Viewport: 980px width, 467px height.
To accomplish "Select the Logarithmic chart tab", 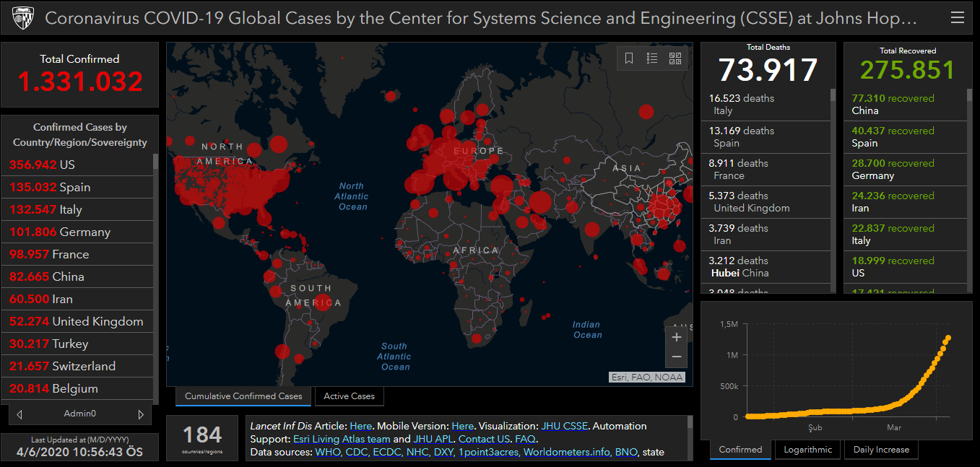I will point(807,450).
